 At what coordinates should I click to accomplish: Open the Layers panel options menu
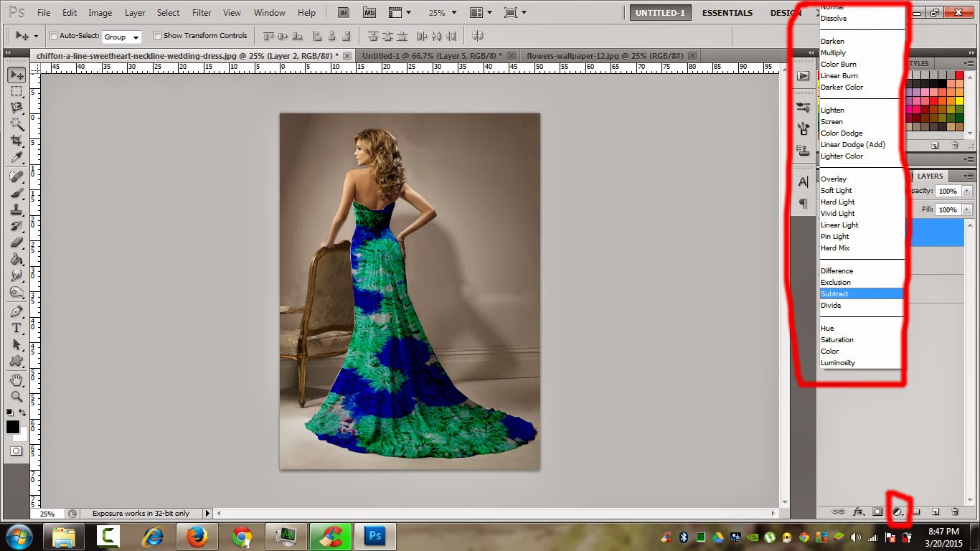coord(969,176)
